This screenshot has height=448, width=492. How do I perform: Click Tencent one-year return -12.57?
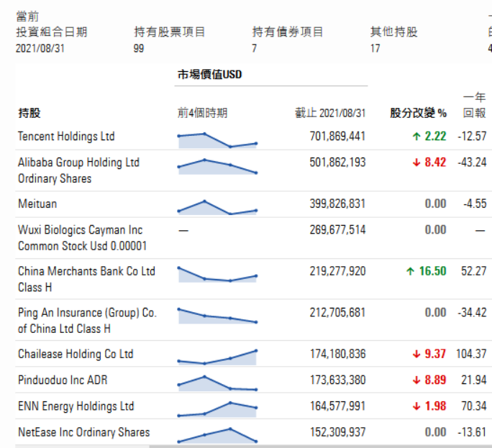point(473,137)
